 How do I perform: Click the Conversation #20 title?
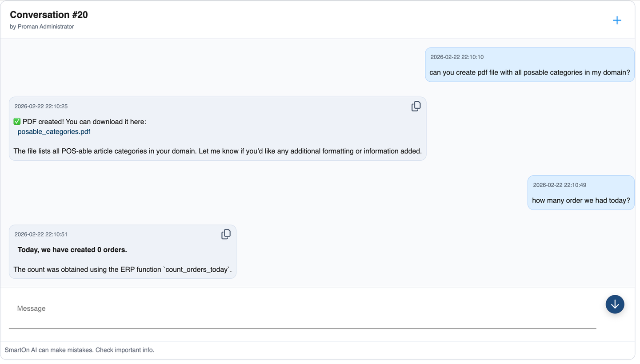point(48,15)
